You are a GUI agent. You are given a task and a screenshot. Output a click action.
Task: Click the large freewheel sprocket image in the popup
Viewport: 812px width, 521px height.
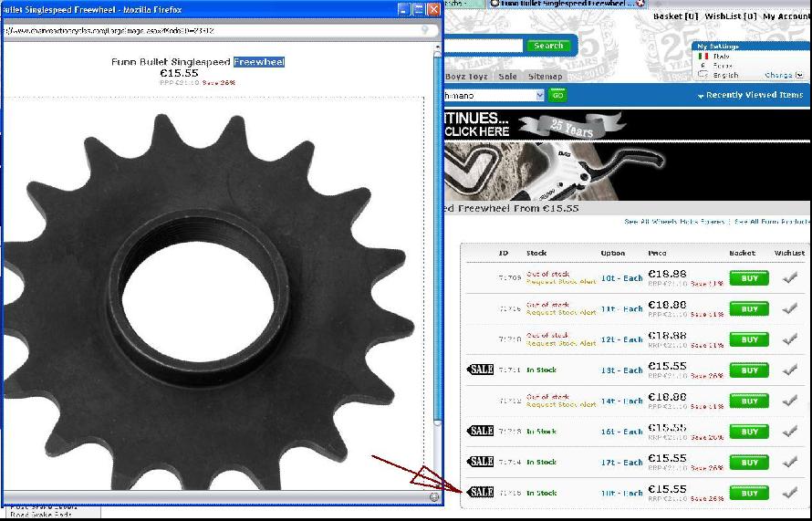(x=207, y=300)
